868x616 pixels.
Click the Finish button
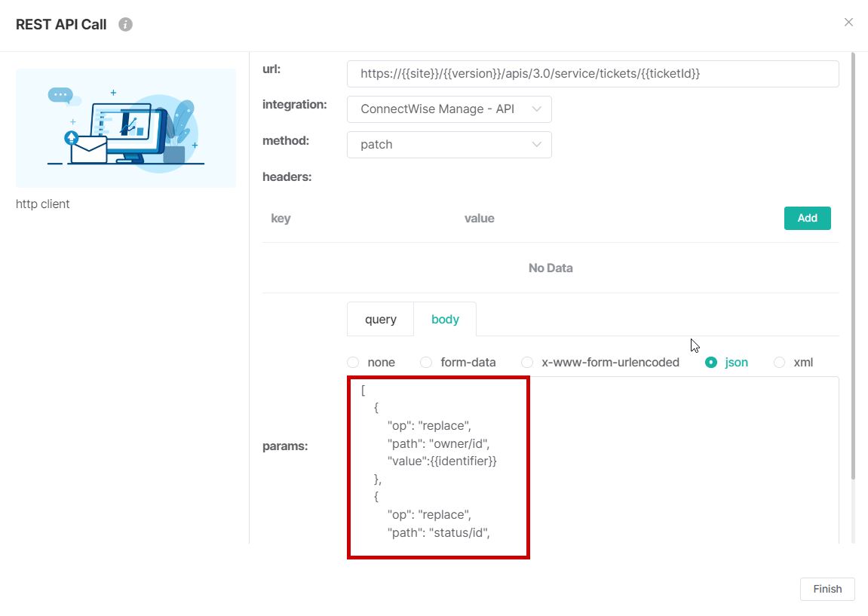click(x=827, y=589)
